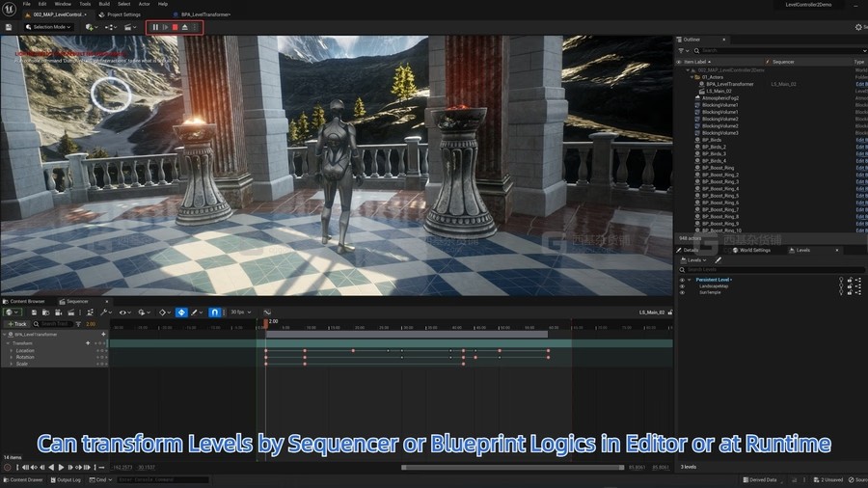This screenshot has width=868, height=488.
Task: Click the Save icon in main toolbar
Action: click(x=10, y=27)
